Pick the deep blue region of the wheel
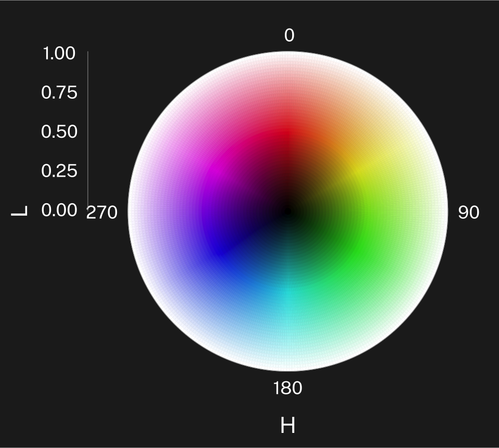The height and width of the screenshot is (448, 499). pyautogui.click(x=219, y=251)
